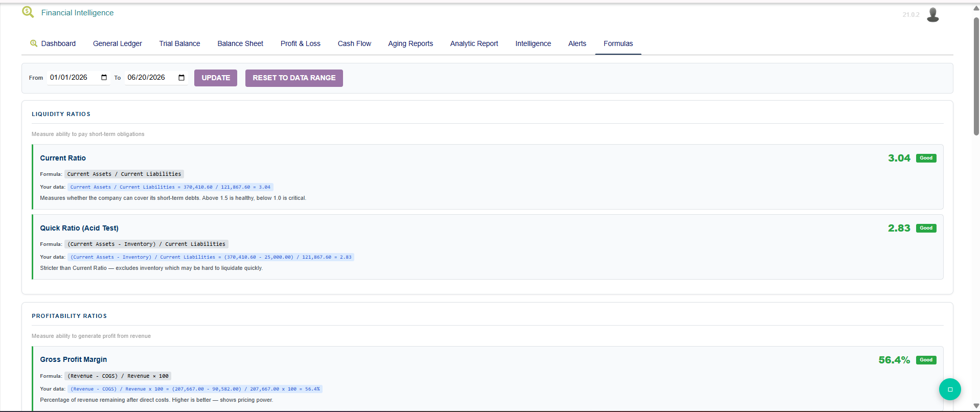
Task: Click the UPDATE button
Action: click(216, 78)
